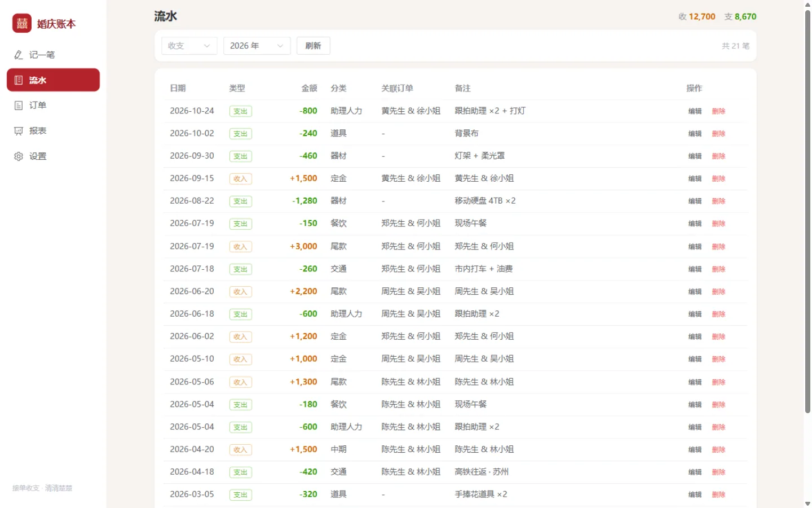Click the gear icon beside 设置
812x508 pixels.
pos(19,156)
